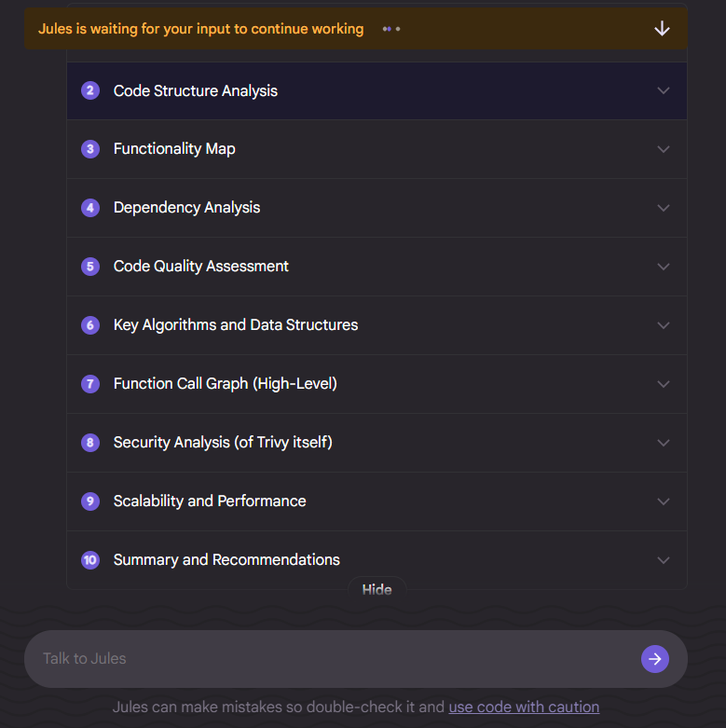
Task: Expand Scalability and Performance chevron
Action: tap(664, 501)
